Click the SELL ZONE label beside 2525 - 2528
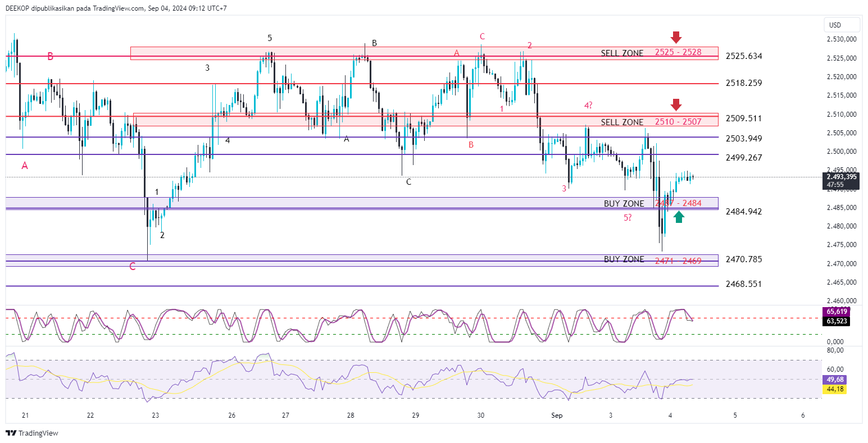Viewport: 868px width, 443px height. [x=622, y=53]
